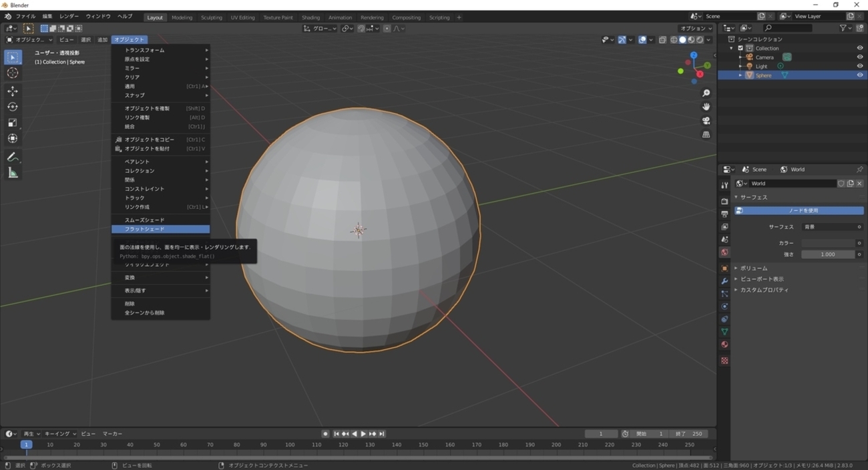Hide Camera with its eye icon
This screenshot has width=868, height=470.
(x=859, y=57)
